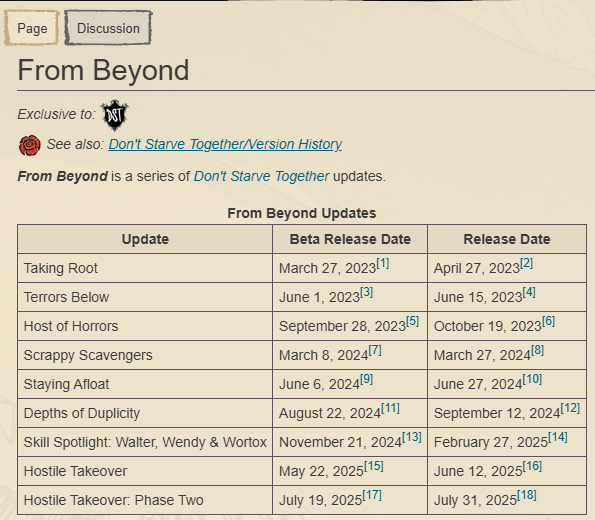Open reference [15] beside May 22, 2025

click(374, 466)
